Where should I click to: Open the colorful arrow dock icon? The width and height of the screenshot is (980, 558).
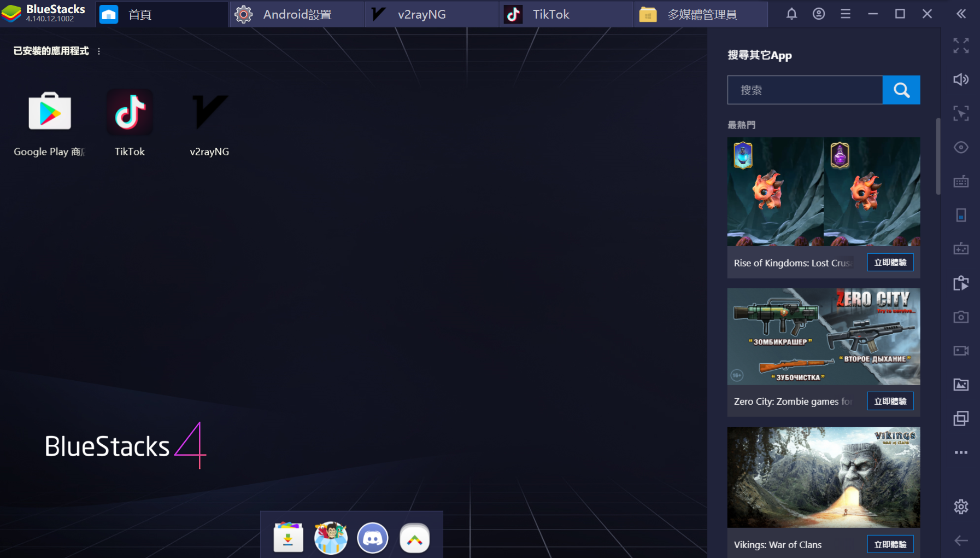pyautogui.click(x=415, y=538)
